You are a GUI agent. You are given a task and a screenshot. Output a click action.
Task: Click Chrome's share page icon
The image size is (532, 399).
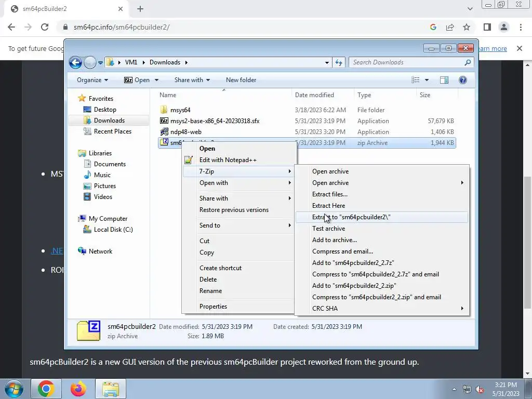coord(450,27)
